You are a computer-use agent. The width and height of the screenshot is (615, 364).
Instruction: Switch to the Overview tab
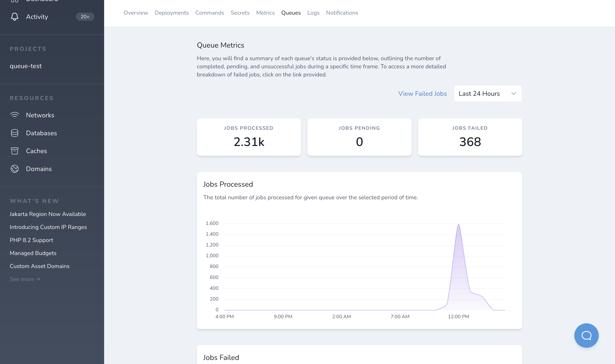[136, 13]
